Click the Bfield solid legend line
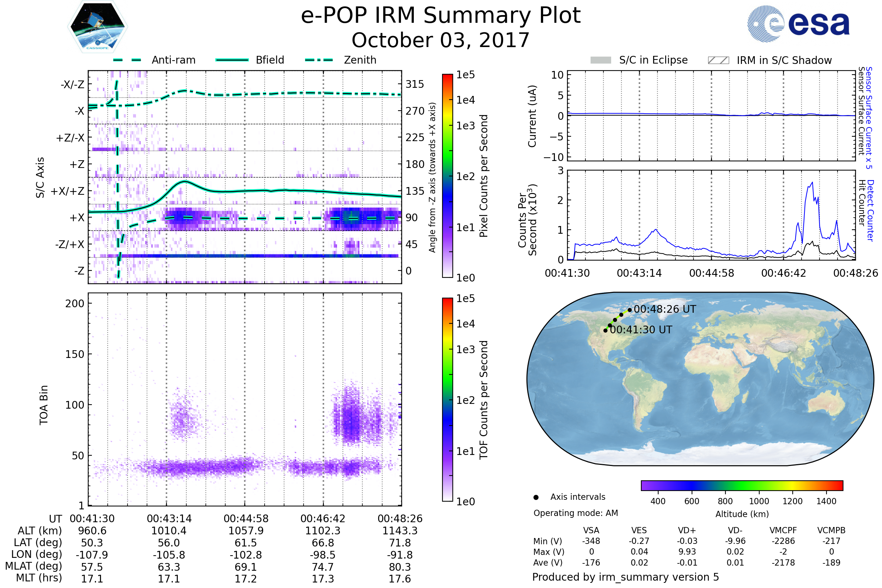The height and width of the screenshot is (588, 882). (x=232, y=60)
